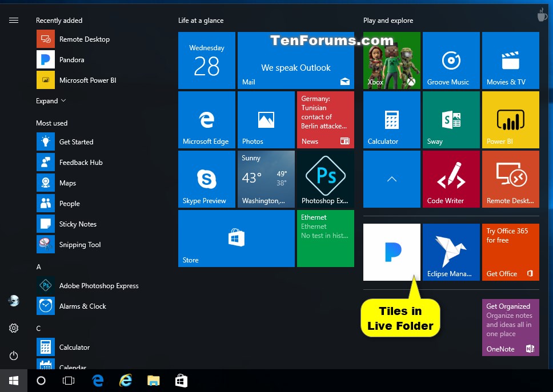Jump to the letter A index header
The height and width of the screenshot is (392, 553).
click(x=39, y=267)
